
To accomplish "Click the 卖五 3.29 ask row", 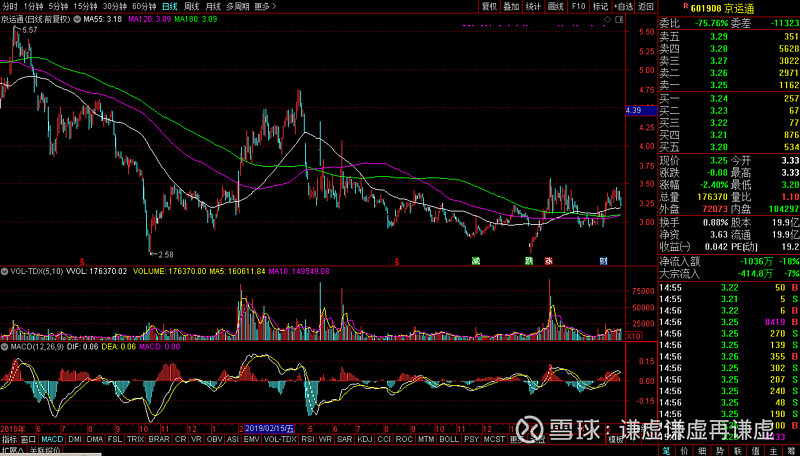I will pyautogui.click(x=729, y=37).
